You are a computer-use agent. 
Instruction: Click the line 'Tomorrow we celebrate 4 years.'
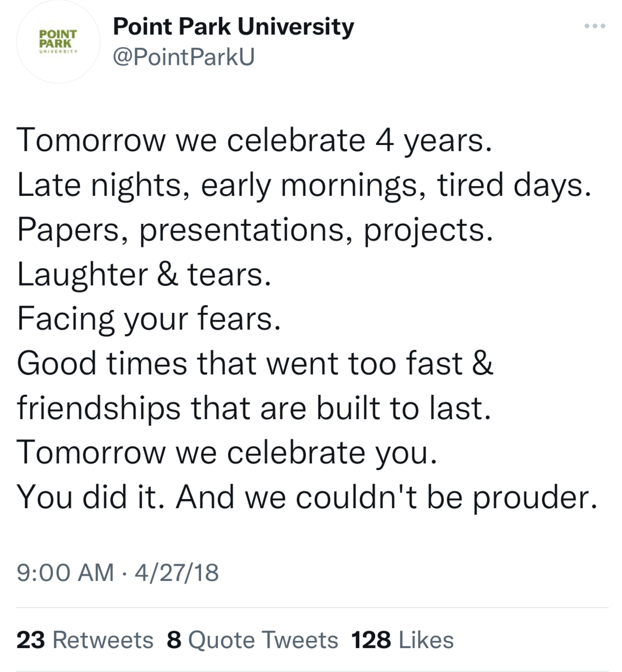254,140
